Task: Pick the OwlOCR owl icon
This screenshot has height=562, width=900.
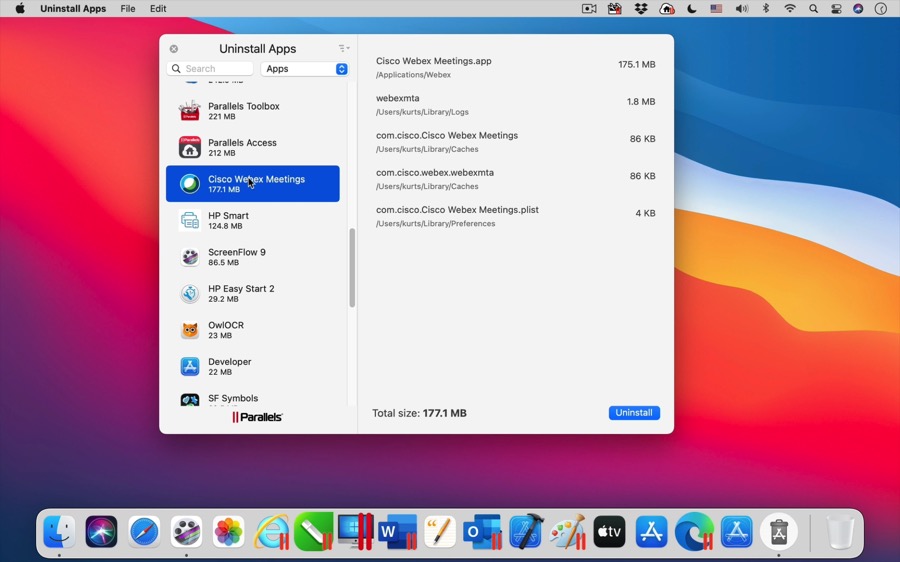Action: pos(189,330)
